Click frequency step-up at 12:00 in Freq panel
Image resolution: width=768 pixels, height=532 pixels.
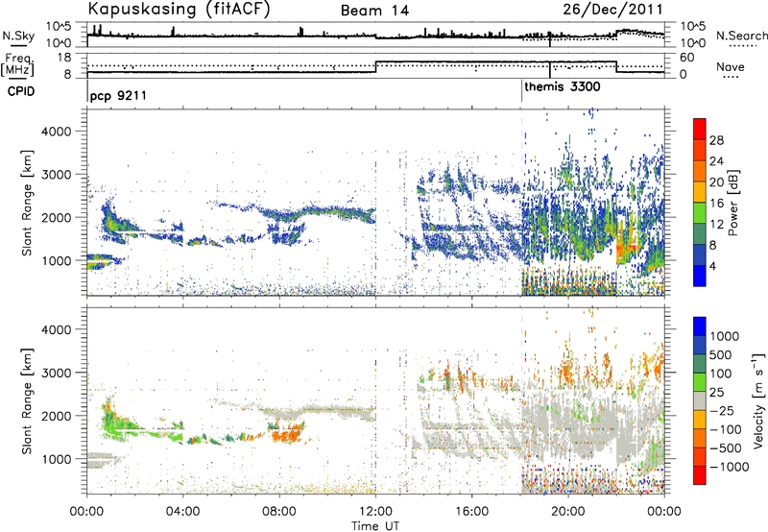(x=375, y=67)
